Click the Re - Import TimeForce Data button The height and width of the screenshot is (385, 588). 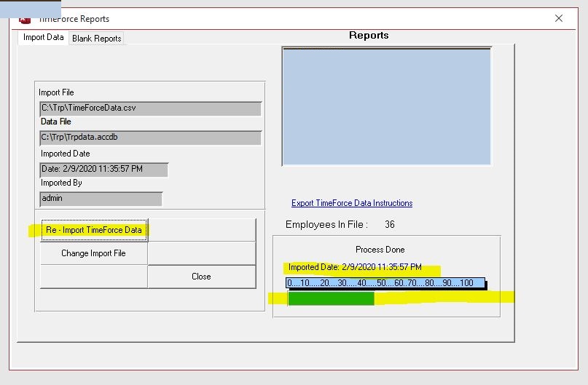pyautogui.click(x=94, y=230)
